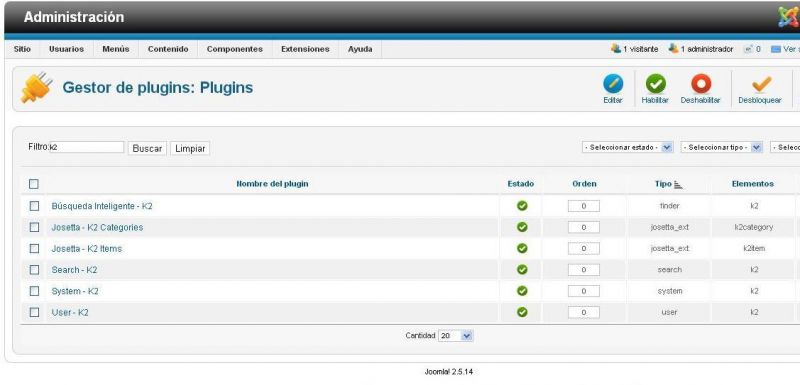The image size is (800, 385).
Task: Click the 'system' type cell
Action: click(669, 291)
